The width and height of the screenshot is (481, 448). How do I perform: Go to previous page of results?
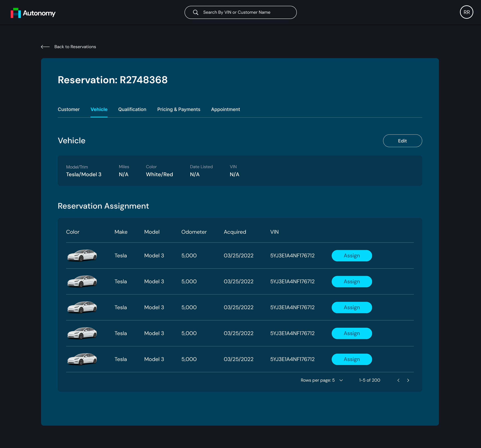[x=398, y=380]
